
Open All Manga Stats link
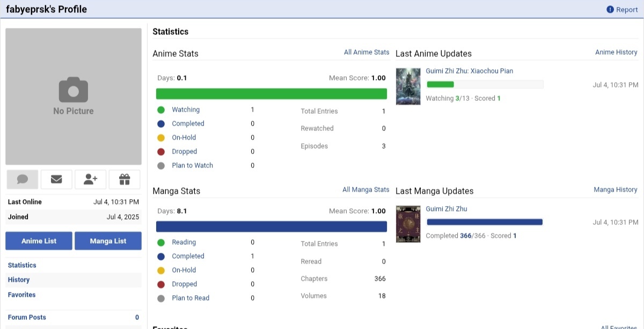click(x=365, y=189)
